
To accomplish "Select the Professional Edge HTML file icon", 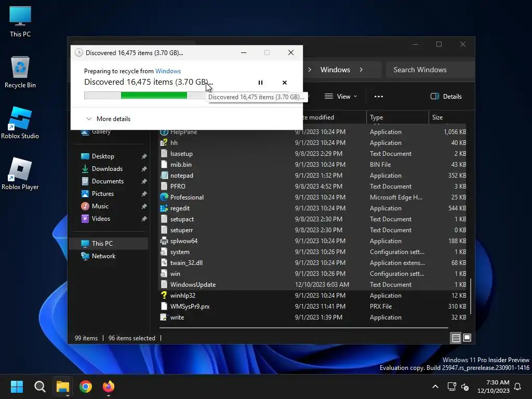I will coord(164,197).
